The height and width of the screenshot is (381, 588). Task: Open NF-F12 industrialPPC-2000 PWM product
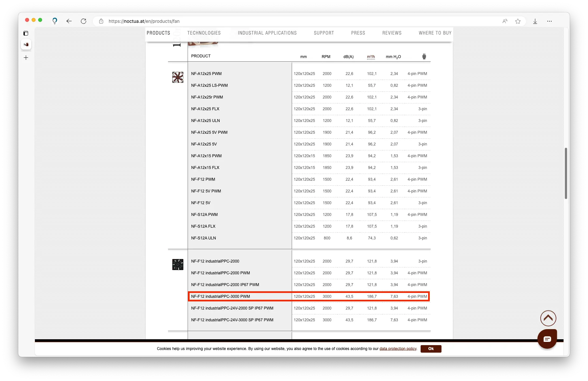coord(221,273)
